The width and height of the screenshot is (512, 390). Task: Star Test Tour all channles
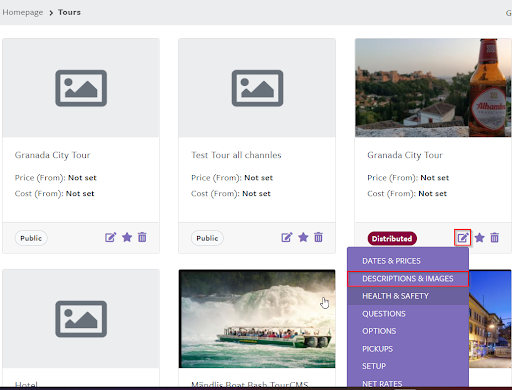coord(303,237)
